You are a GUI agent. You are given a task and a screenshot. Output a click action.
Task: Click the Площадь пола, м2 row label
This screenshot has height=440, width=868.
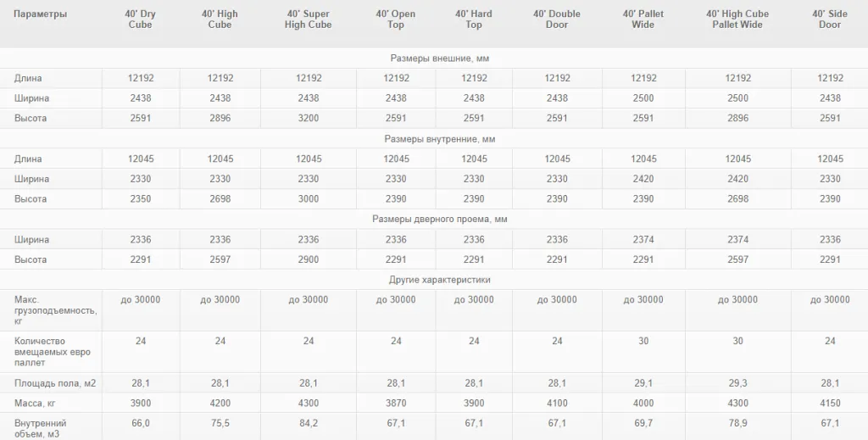pos(55,383)
